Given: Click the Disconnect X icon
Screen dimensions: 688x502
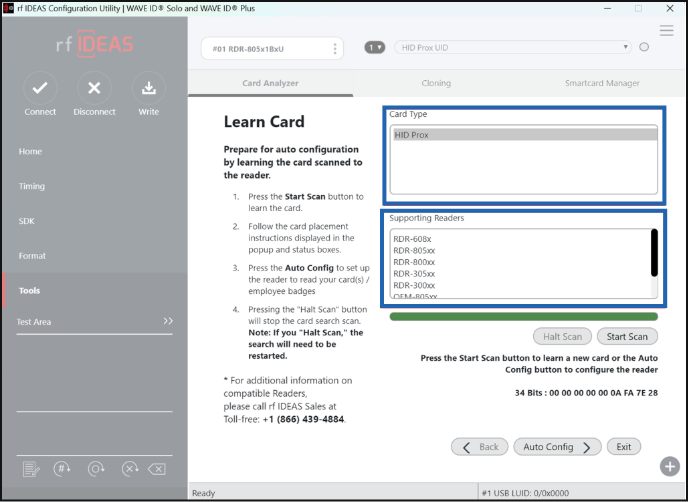Looking at the screenshot, I should coord(94,88).
